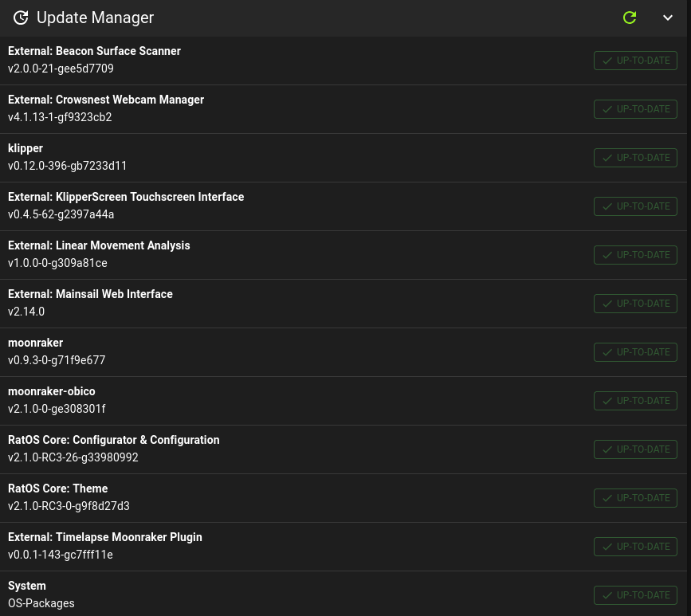Select External: Crowsnest Webcam Manager title
The image size is (691, 616).
[x=106, y=100]
